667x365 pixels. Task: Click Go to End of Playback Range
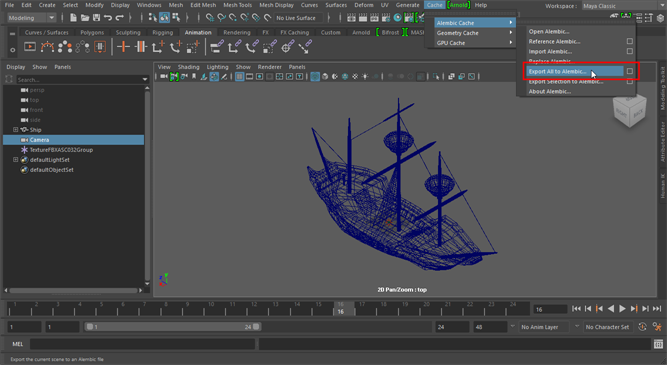coord(657,309)
